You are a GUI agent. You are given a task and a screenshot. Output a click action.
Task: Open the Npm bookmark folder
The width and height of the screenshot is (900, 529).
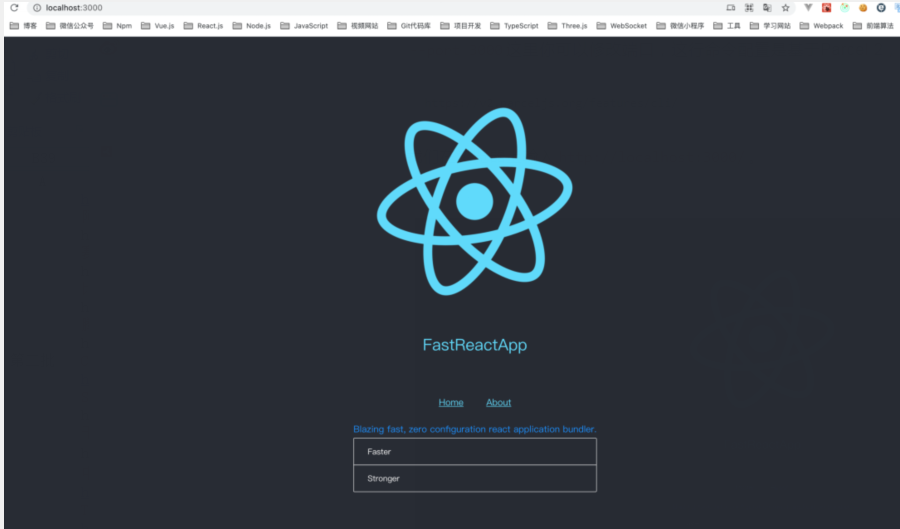(x=117, y=26)
